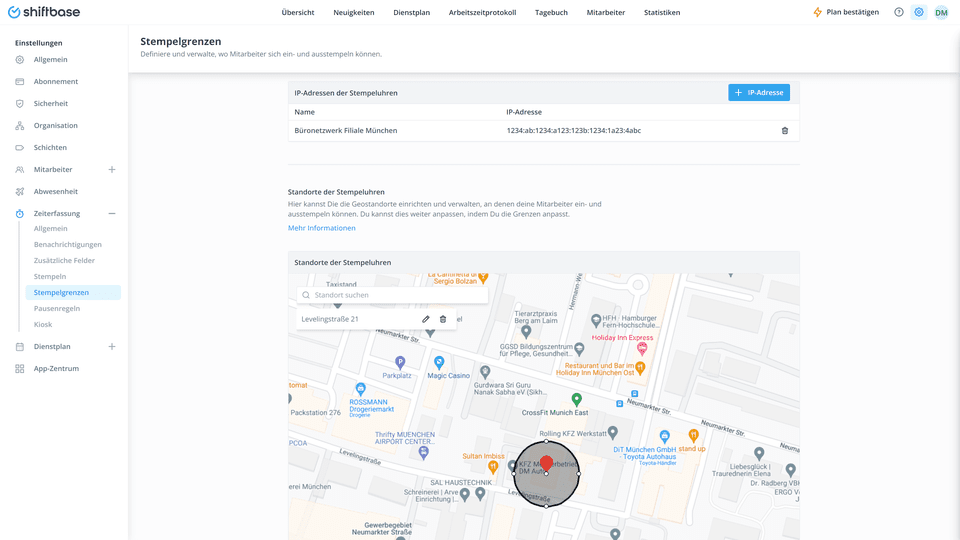This screenshot has width=960, height=540.
Task: Open the help question mark icon
Action: click(898, 12)
